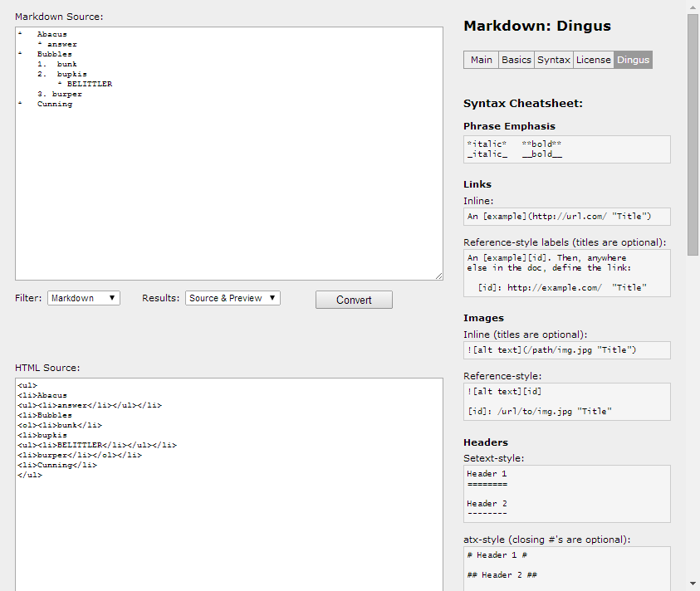Click the Setext-style header example box
700x591 pixels.
[x=566, y=494]
